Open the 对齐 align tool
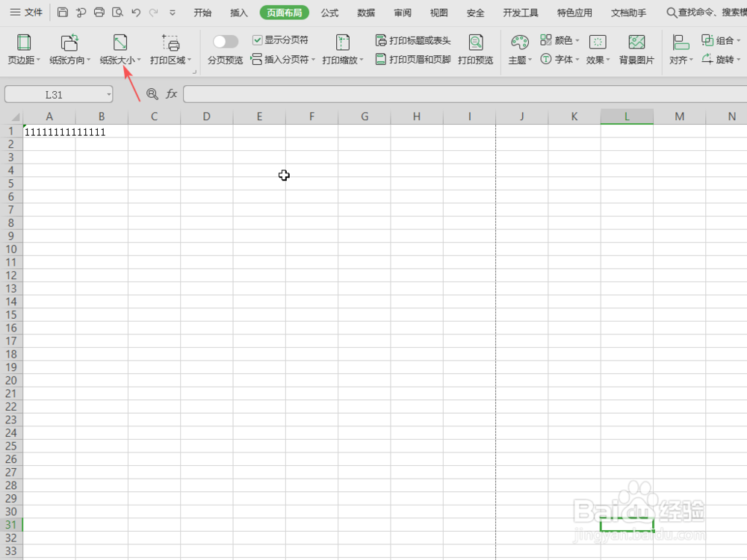 [681, 49]
